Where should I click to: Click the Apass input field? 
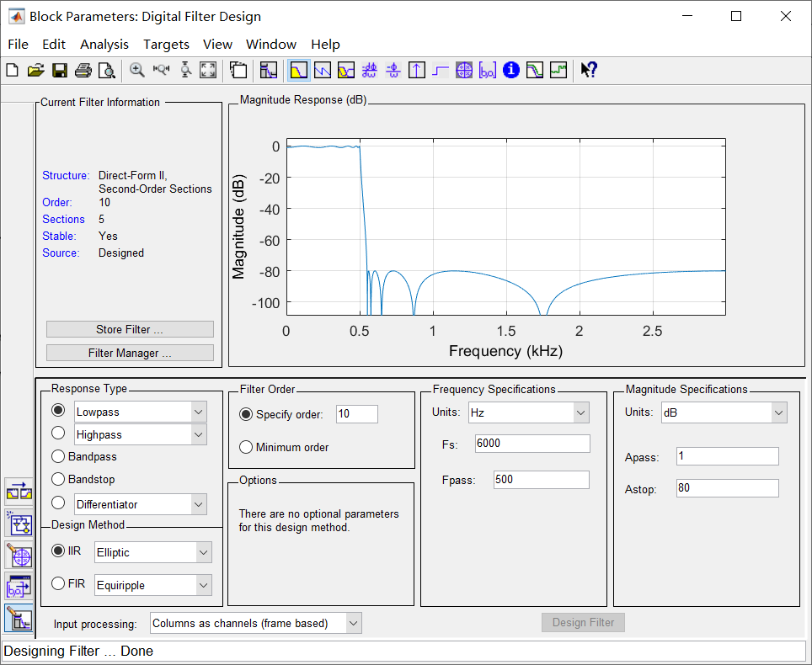[728, 456]
